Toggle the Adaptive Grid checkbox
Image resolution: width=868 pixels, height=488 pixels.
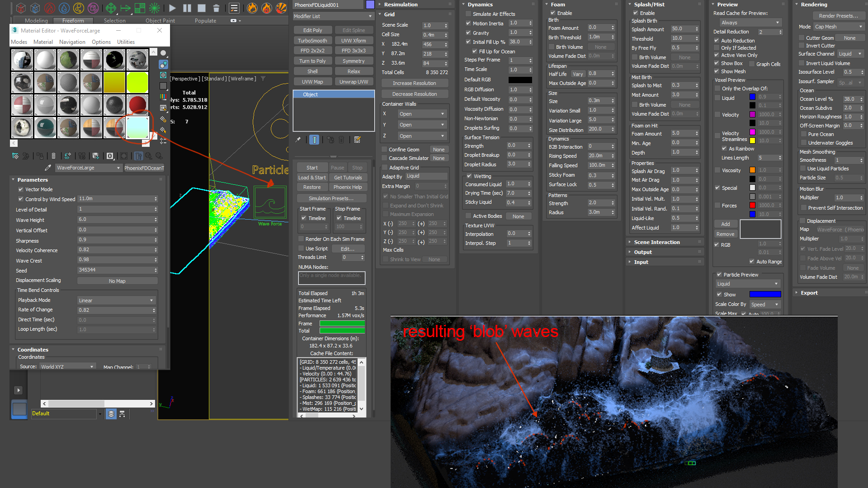tap(384, 168)
